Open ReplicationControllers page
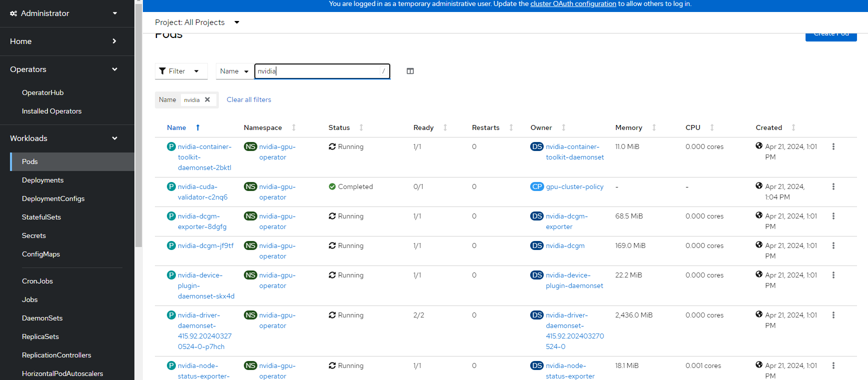The height and width of the screenshot is (380, 868). click(x=56, y=355)
